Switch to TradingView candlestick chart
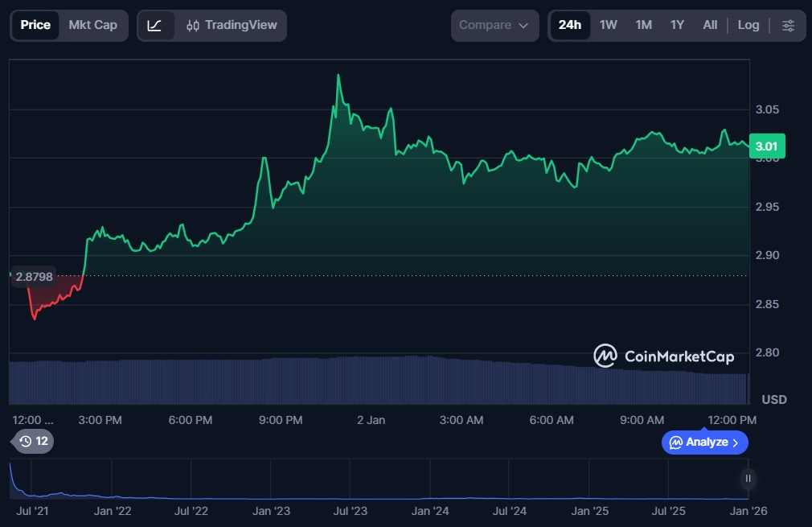The width and height of the screenshot is (812, 527). (232, 25)
